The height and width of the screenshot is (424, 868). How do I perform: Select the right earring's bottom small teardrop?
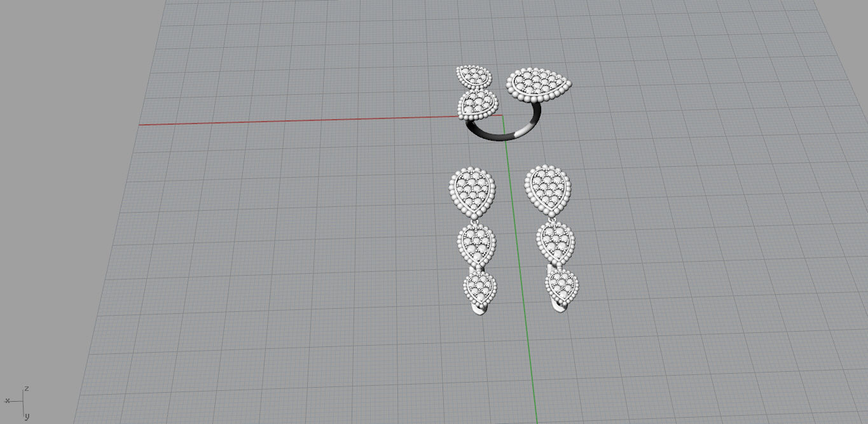tap(561, 287)
